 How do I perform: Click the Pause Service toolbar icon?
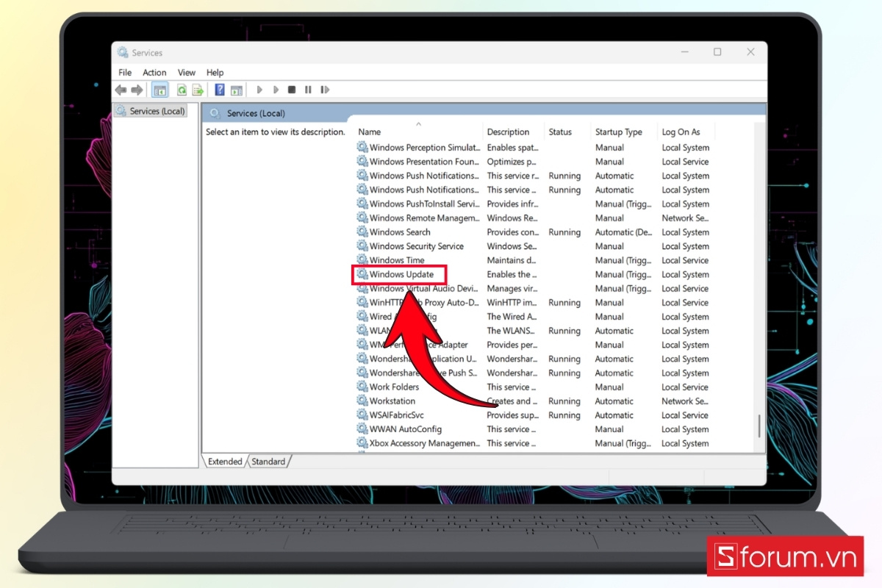coord(307,90)
